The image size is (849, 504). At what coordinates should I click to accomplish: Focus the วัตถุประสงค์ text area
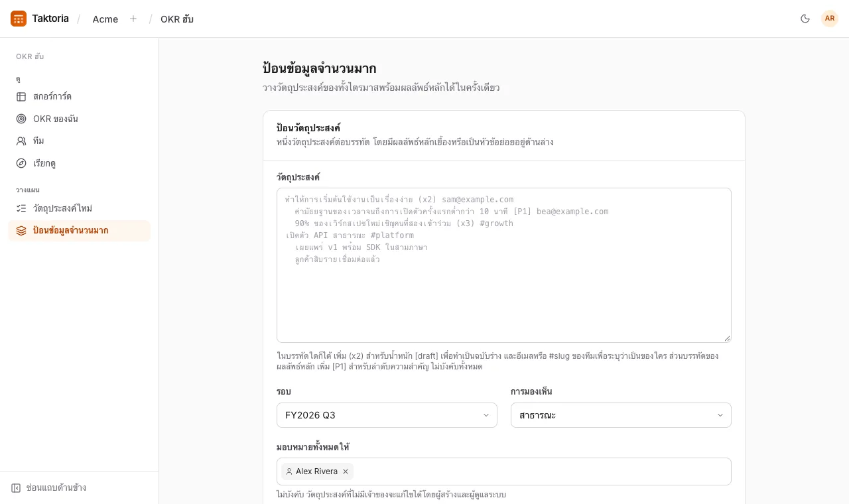pos(504,265)
